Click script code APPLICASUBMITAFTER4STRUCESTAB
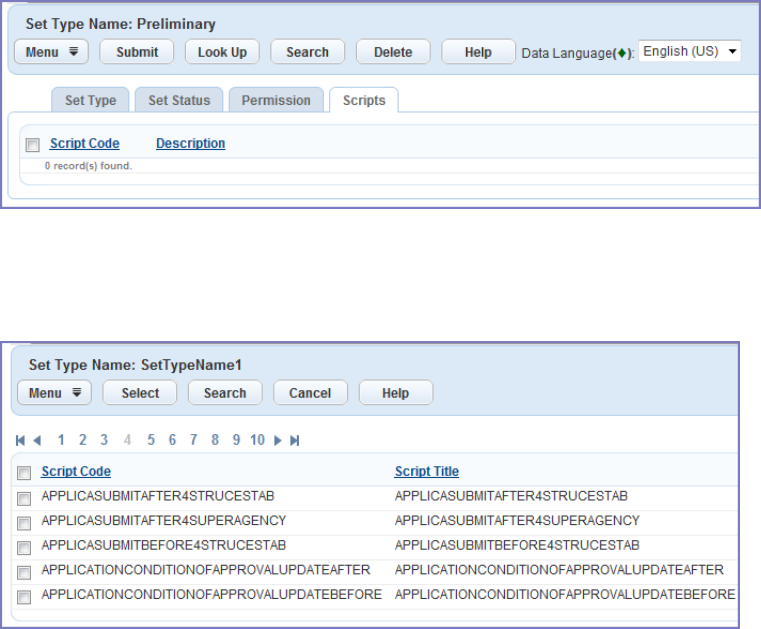761x629 pixels. pos(158,496)
